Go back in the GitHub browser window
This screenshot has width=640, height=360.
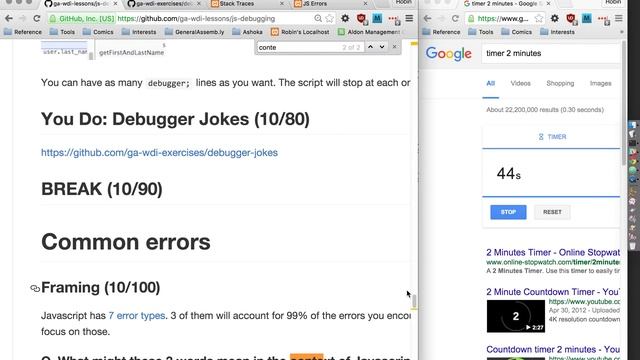9,18
